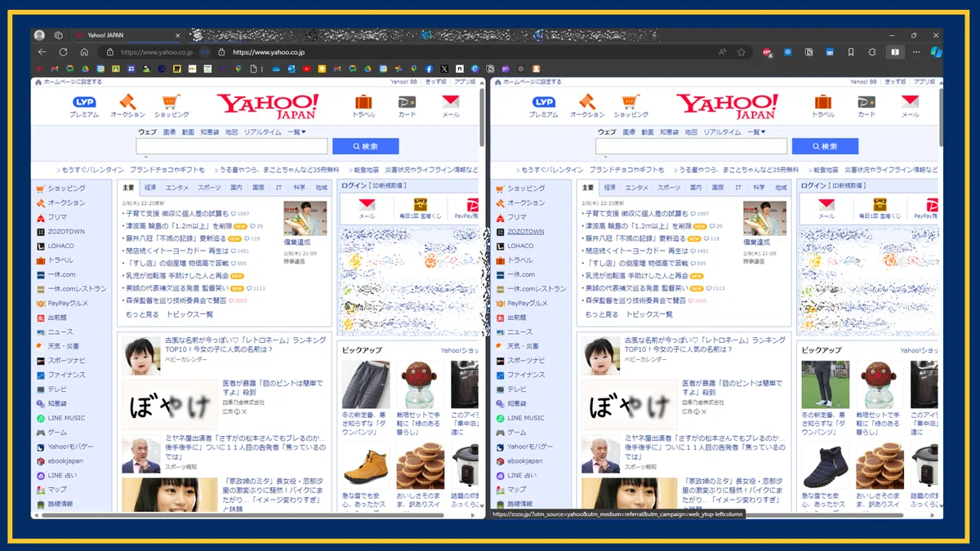Open the Facebook bookmark in favorites bar
This screenshot has width=980, height=551.
[x=429, y=69]
